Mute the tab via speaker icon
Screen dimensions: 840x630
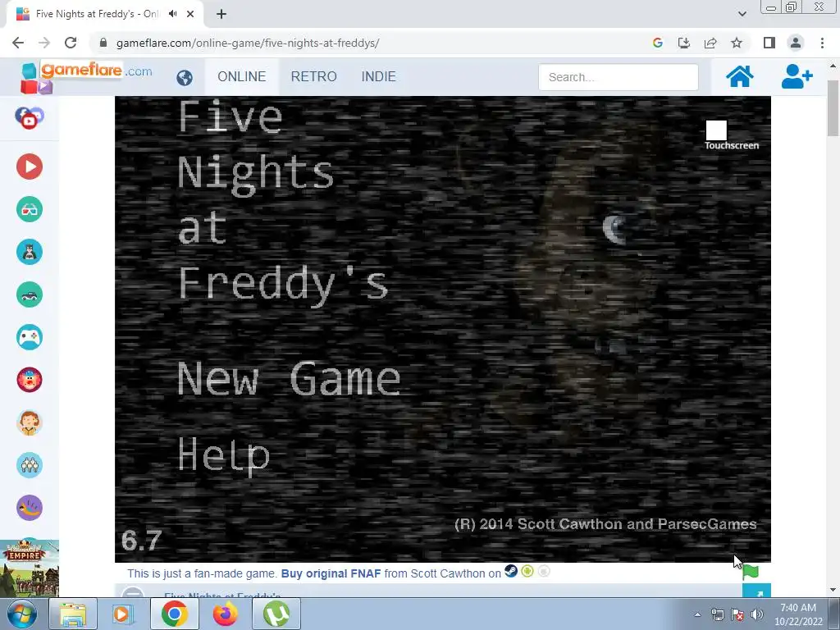click(x=172, y=14)
